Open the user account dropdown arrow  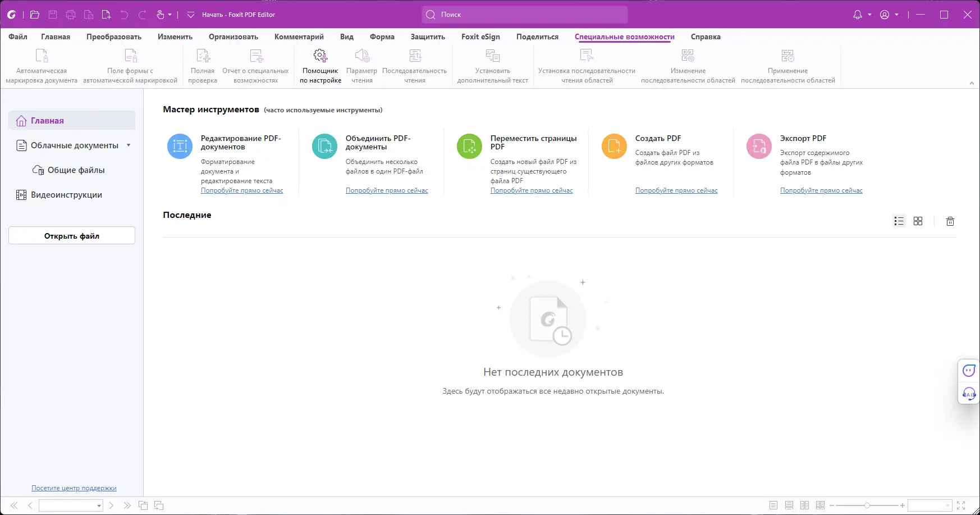(x=896, y=15)
